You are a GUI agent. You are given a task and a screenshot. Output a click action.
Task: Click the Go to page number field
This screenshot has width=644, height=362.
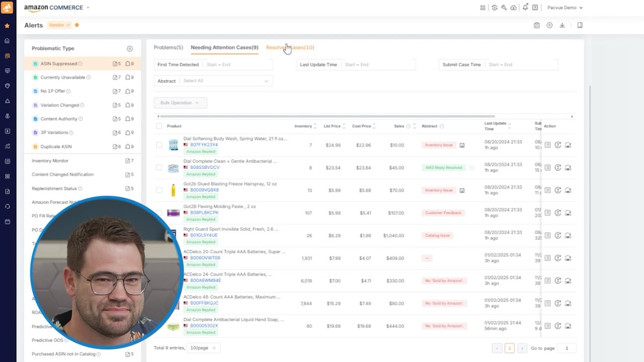(x=567, y=348)
